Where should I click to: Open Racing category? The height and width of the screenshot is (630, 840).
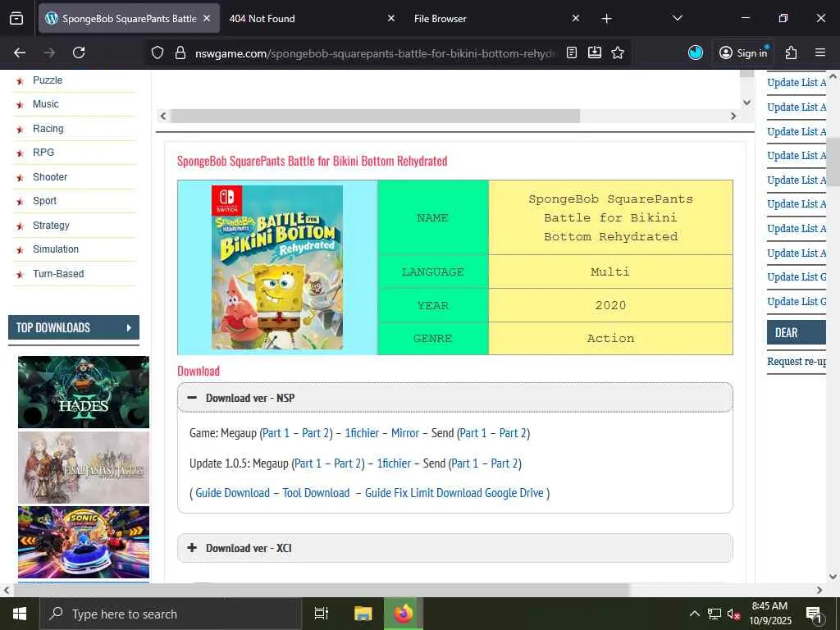[x=48, y=129]
